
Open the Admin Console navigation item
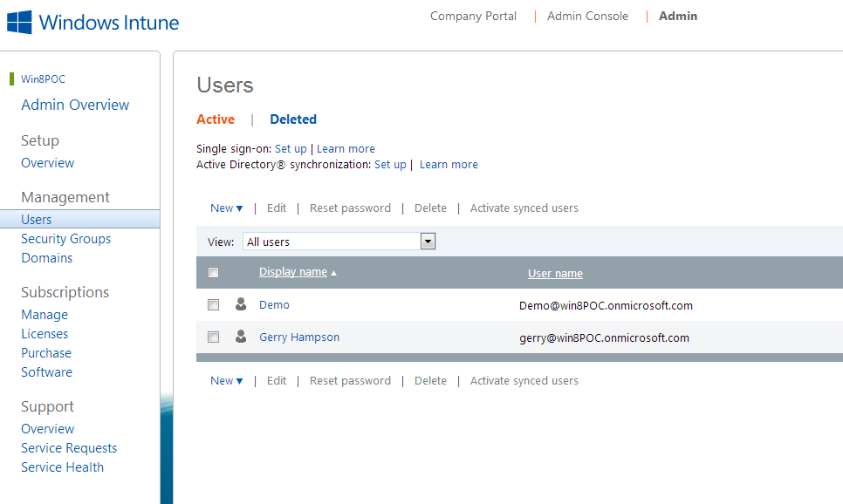[x=586, y=16]
